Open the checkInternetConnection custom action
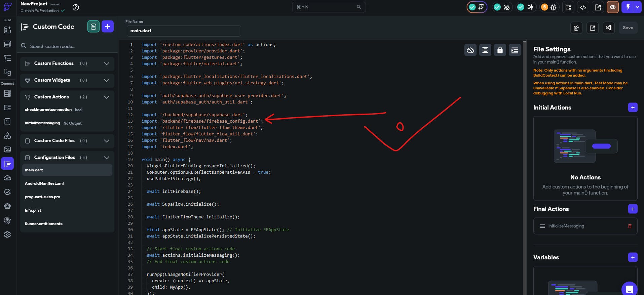 coord(48,110)
